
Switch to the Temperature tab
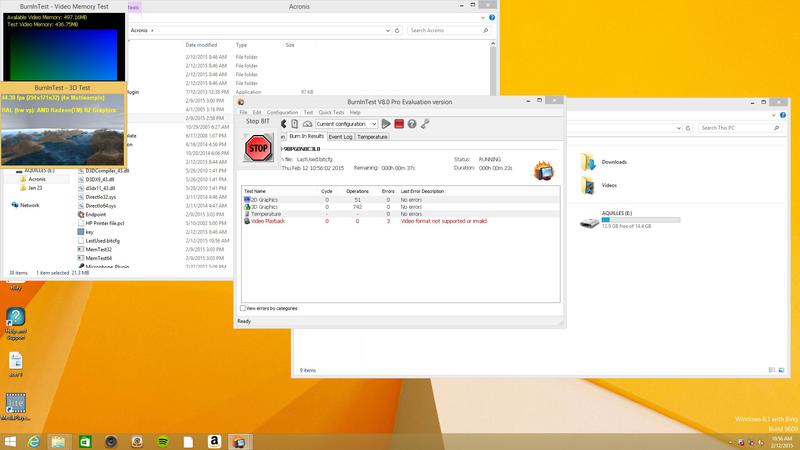click(x=372, y=137)
